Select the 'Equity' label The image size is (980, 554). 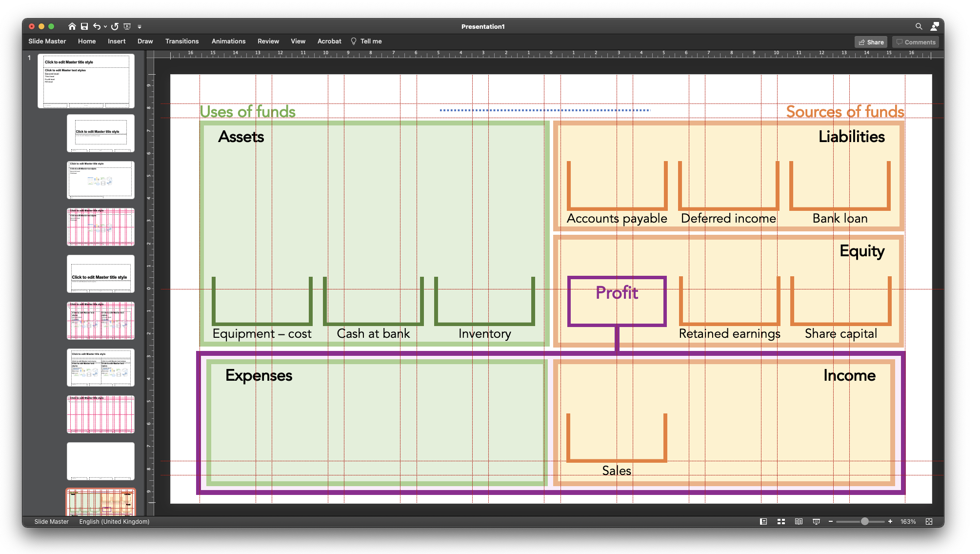coord(862,251)
